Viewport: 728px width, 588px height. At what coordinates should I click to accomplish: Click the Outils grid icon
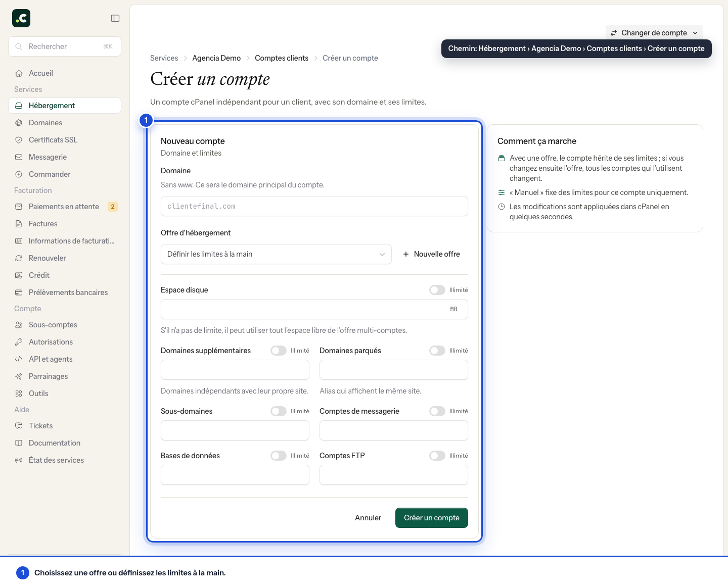tap(19, 394)
